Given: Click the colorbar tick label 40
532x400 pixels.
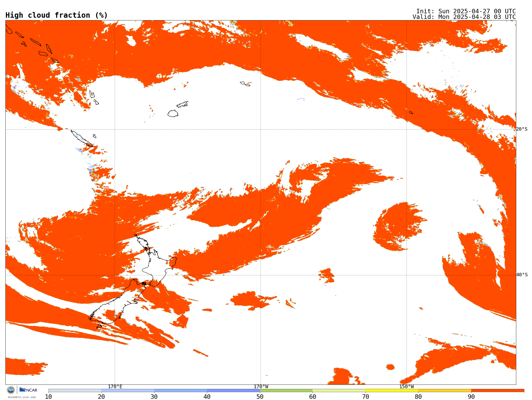Looking at the screenshot, I should click(207, 397).
